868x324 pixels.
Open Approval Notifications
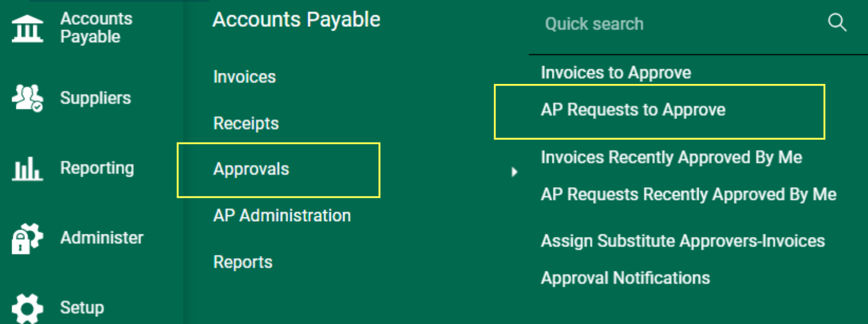point(625,278)
